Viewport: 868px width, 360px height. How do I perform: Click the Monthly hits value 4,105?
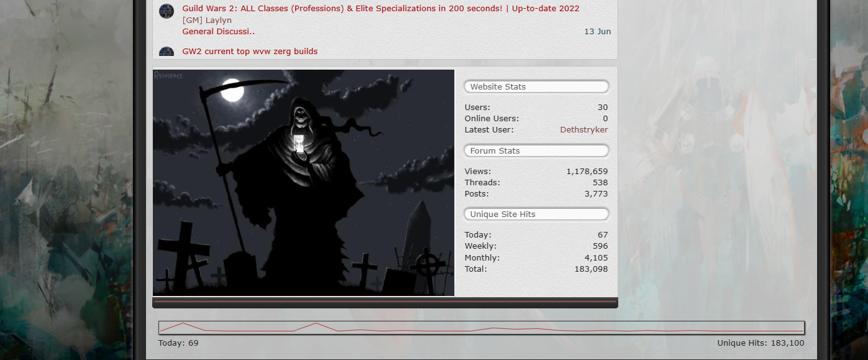point(596,258)
